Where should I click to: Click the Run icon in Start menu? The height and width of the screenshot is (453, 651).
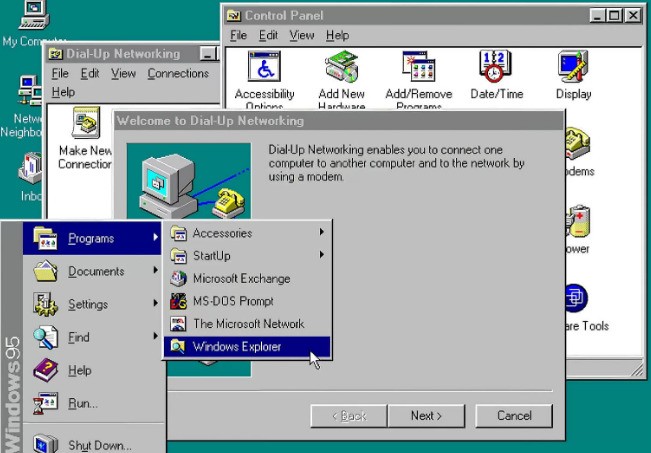click(45, 403)
